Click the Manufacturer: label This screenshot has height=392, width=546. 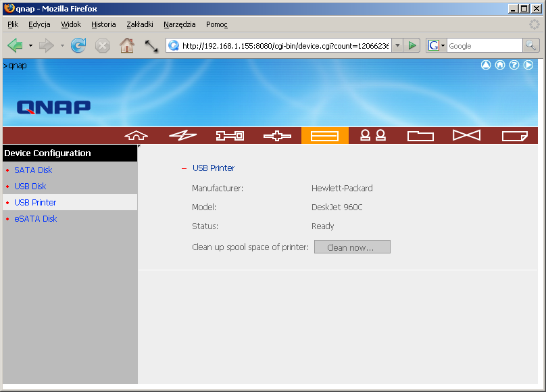tap(218, 189)
